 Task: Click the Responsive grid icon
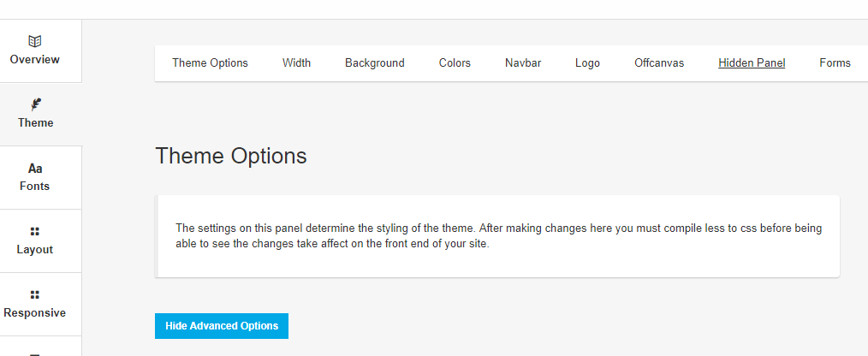pyautogui.click(x=35, y=294)
